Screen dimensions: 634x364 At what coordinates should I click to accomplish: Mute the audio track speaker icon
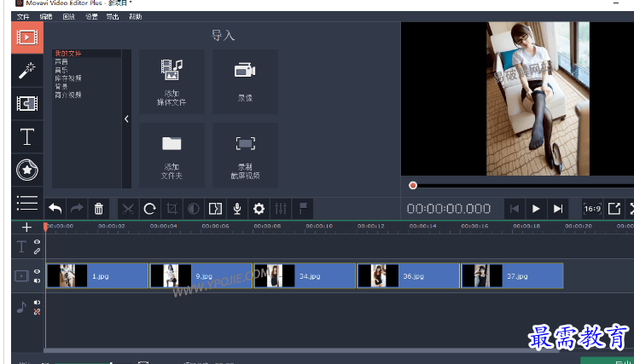pyautogui.click(x=37, y=302)
